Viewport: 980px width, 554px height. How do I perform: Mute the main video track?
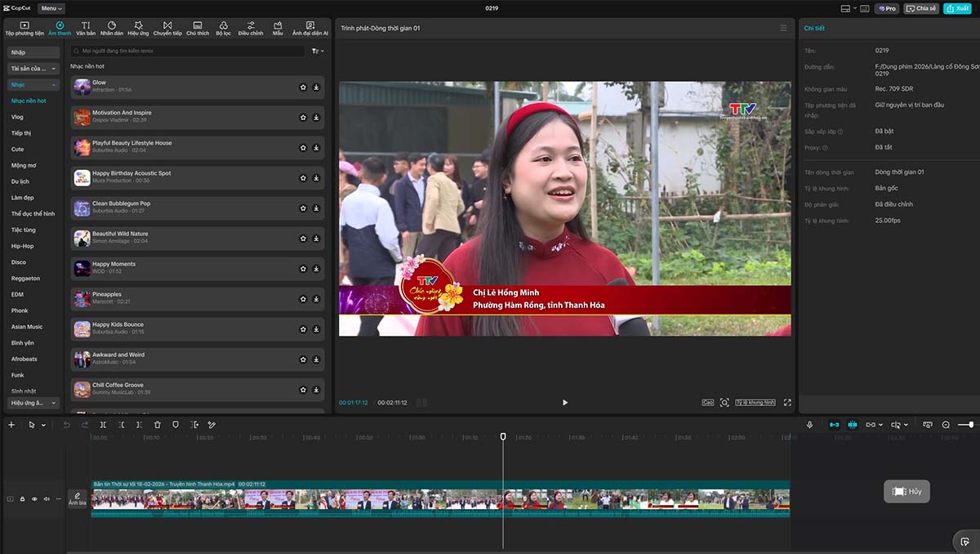click(47, 498)
